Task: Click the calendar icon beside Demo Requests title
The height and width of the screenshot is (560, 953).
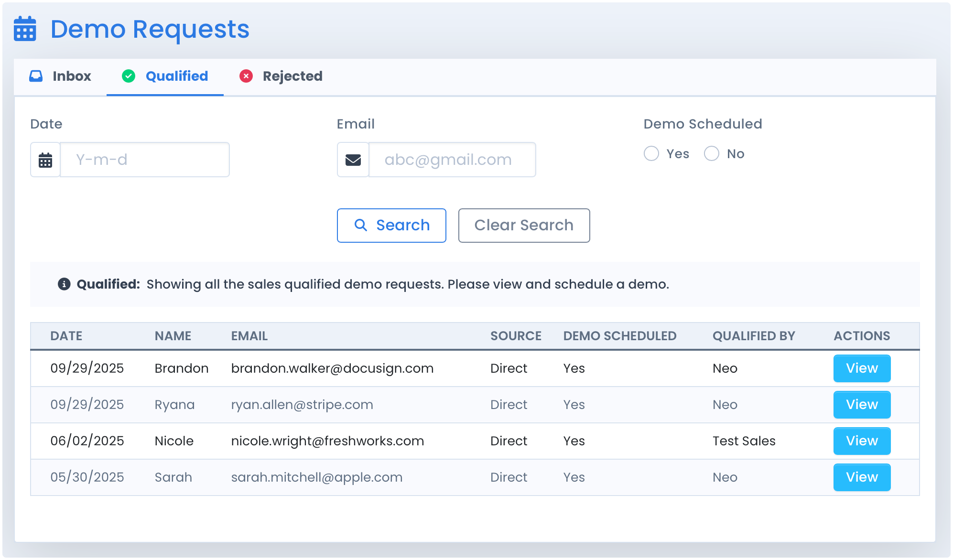Action: click(24, 30)
